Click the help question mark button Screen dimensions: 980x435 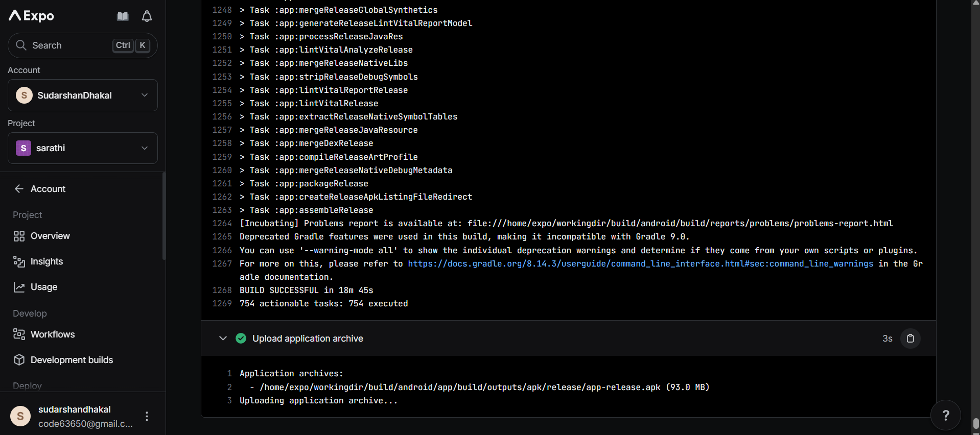coord(945,416)
